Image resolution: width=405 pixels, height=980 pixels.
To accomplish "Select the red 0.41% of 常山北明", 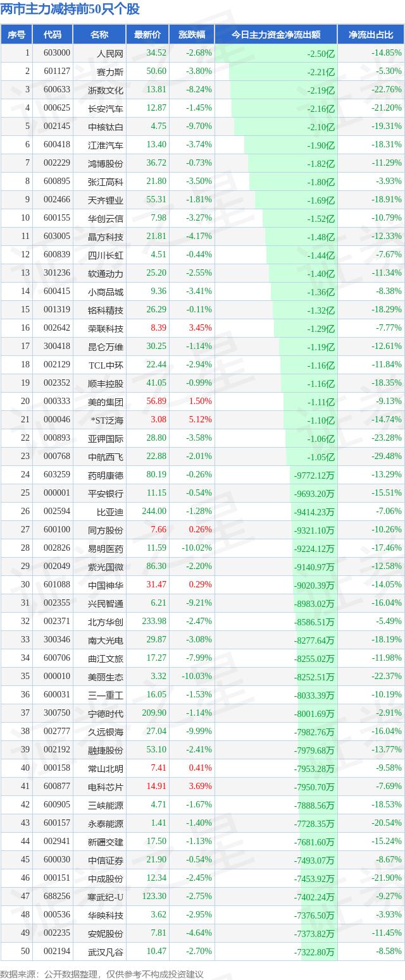I will click(201, 768).
